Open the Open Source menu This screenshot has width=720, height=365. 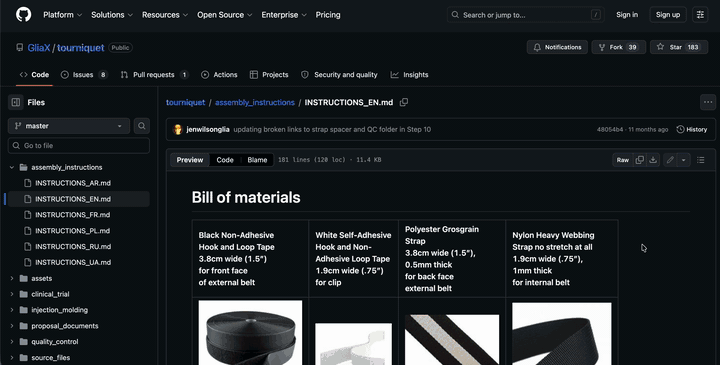(225, 15)
